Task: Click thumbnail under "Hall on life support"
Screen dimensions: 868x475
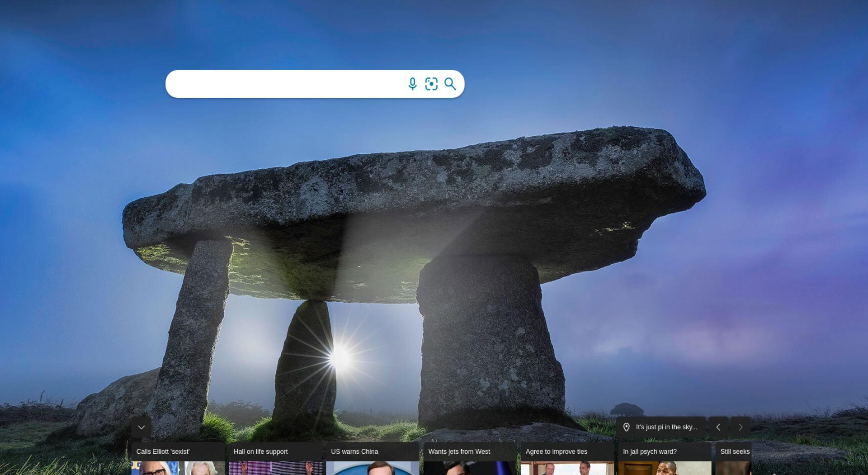Action: click(275, 468)
